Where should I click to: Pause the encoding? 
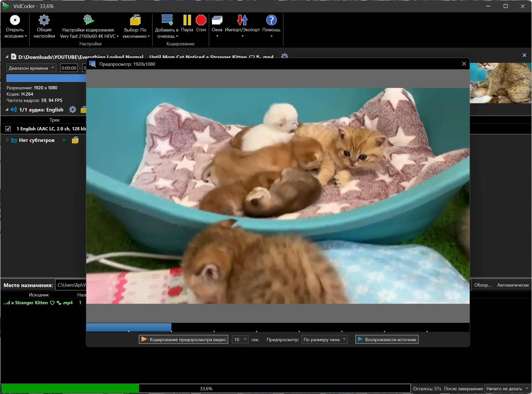pyautogui.click(x=187, y=20)
